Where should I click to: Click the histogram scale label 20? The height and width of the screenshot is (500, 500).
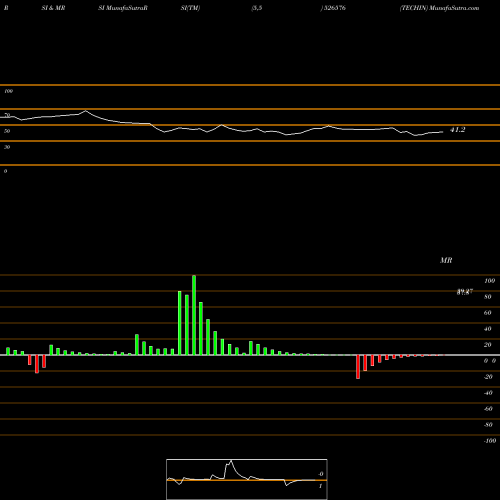tap(487, 345)
